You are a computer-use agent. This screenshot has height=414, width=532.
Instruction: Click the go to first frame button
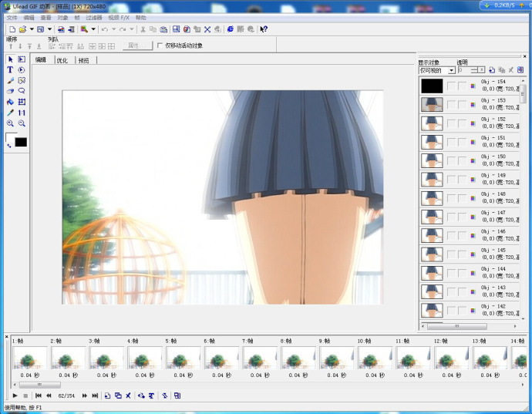click(x=39, y=395)
